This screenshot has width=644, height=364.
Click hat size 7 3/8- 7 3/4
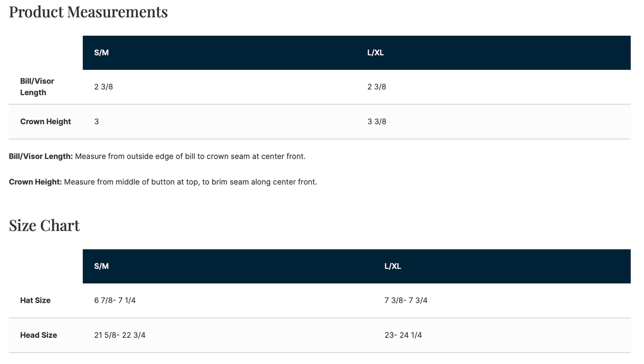pos(406,300)
